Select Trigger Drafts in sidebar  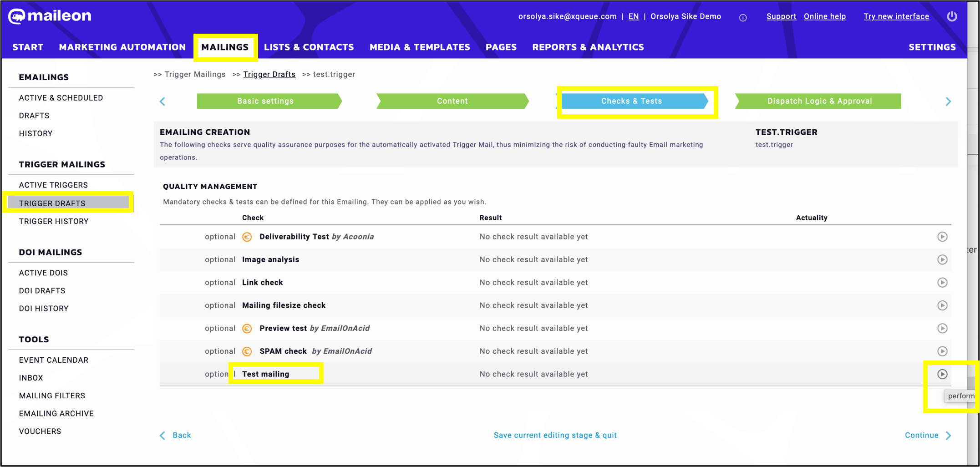pos(68,203)
